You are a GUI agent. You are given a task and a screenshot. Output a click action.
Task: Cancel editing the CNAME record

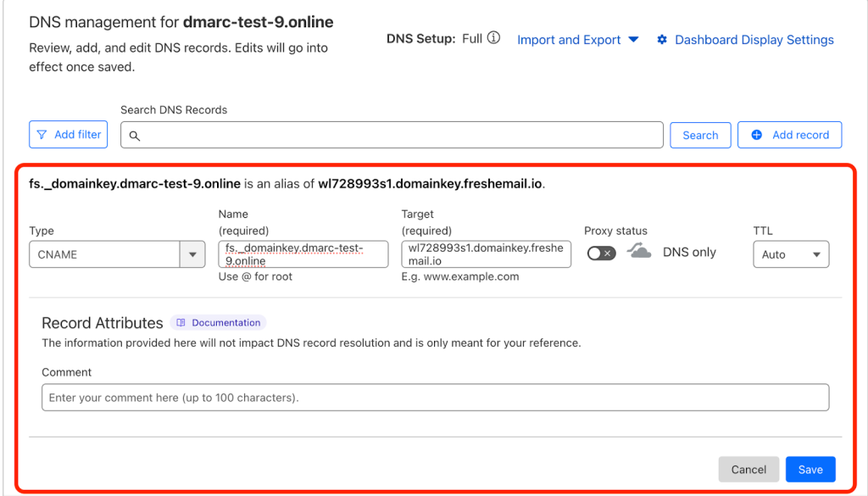[748, 470]
